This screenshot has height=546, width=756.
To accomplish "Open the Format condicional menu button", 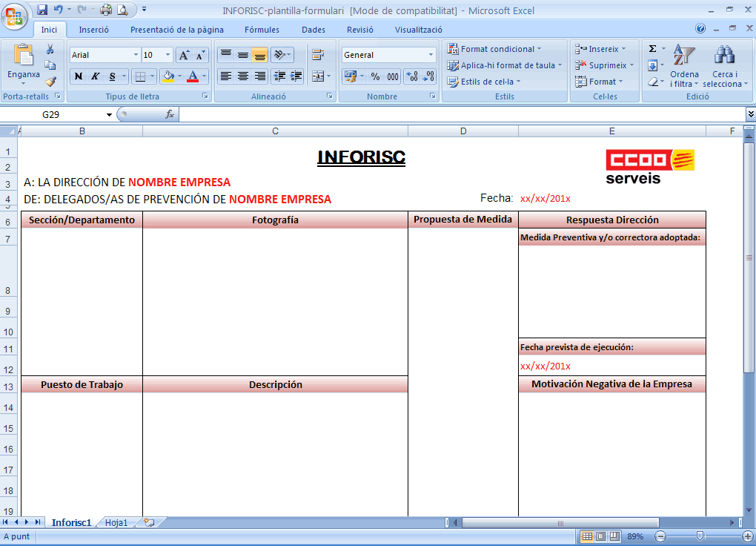I will (494, 49).
